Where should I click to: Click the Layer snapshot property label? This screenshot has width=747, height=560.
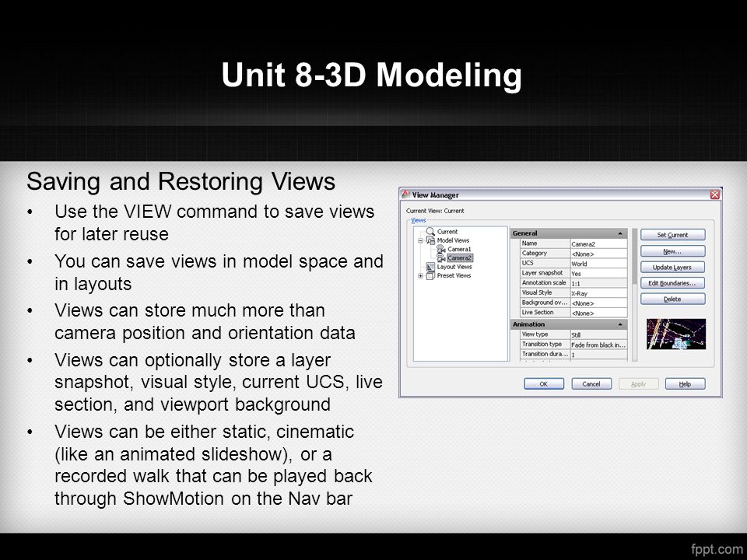tap(542, 273)
